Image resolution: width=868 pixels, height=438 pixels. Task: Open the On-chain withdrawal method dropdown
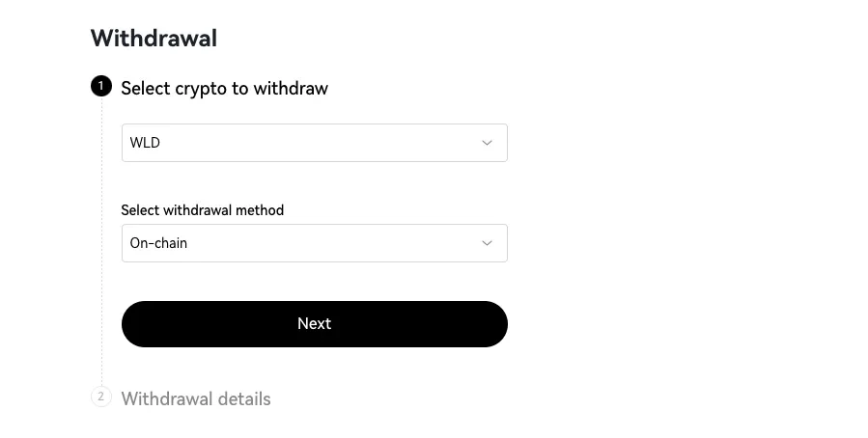314,243
